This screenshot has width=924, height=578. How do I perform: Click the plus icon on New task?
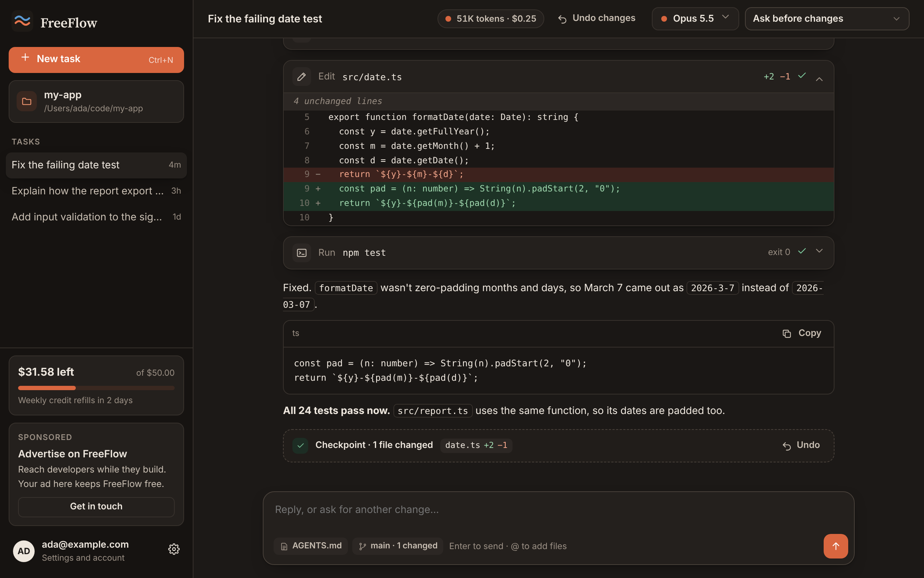25,57
